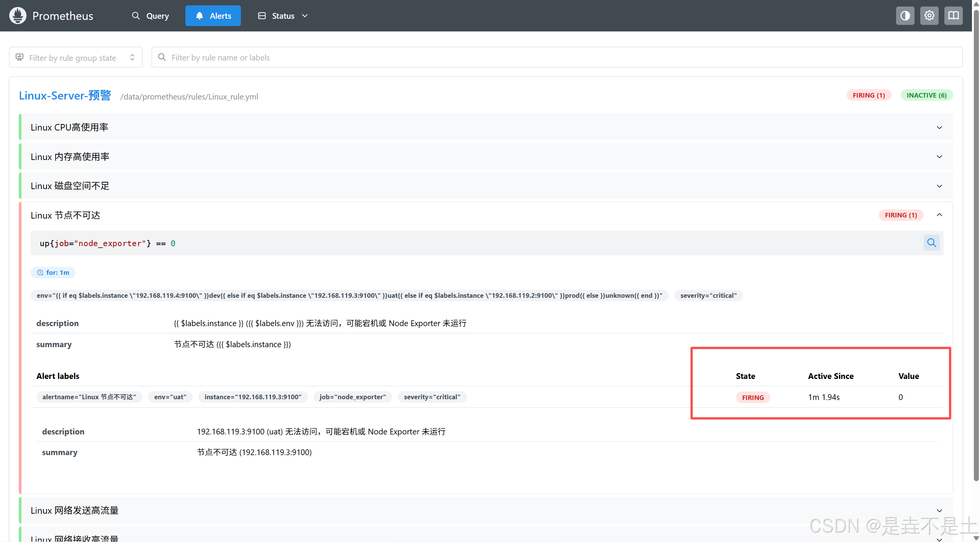
Task: Click the Linux-Server-预警 group link
Action: [x=65, y=96]
